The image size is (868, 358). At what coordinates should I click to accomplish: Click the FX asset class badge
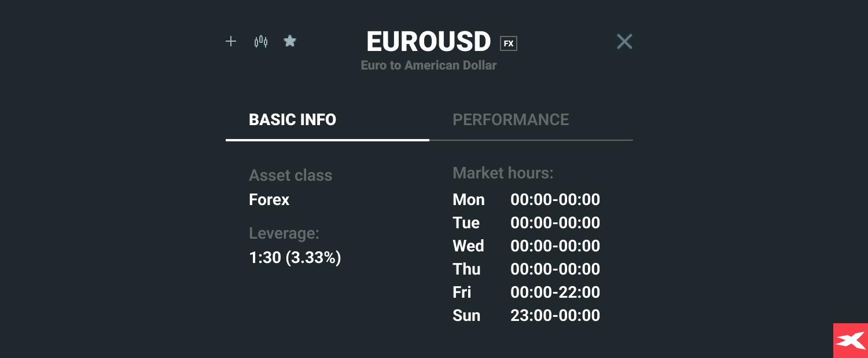(509, 43)
